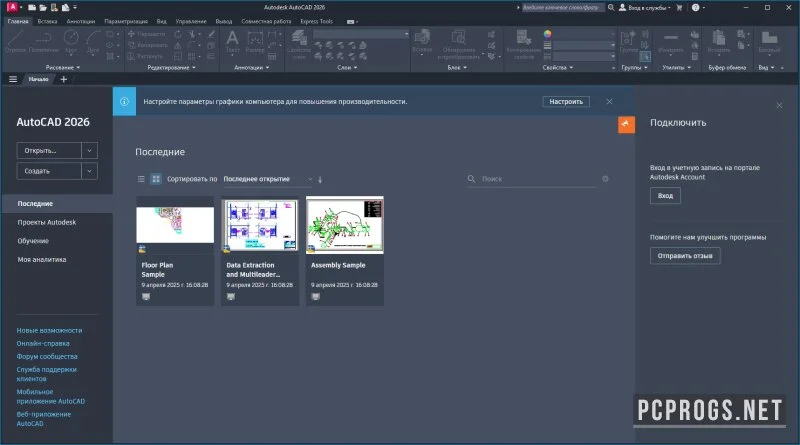The image size is (800, 445).
Task: Click the Paste (Вставить) clipboard icon
Action: (x=719, y=41)
